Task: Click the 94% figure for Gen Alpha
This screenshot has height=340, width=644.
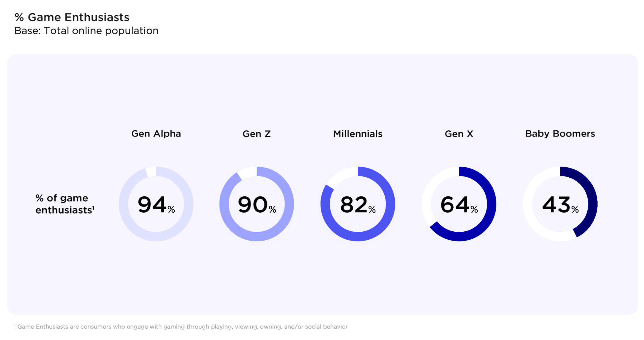Action: tap(156, 205)
